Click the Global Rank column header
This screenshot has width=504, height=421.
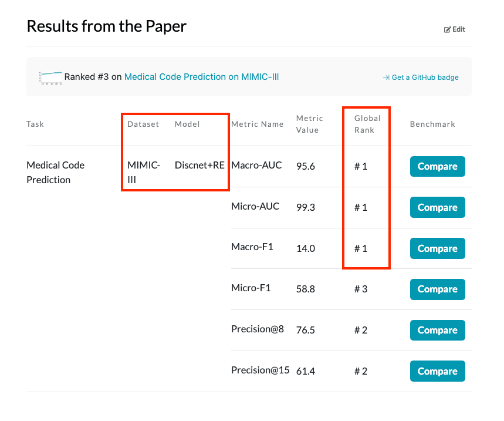coord(367,124)
